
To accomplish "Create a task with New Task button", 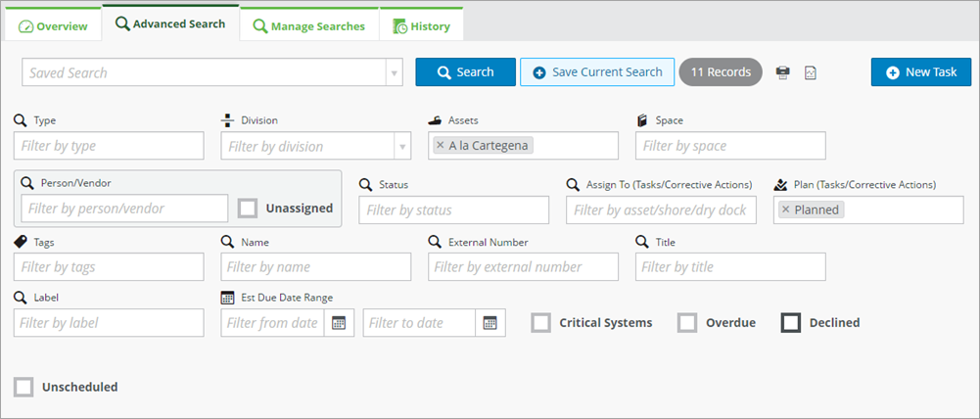I will point(921,71).
